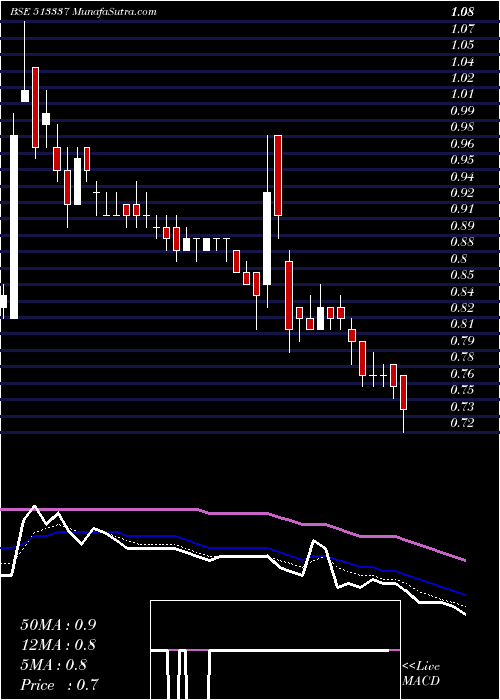Click the 0.98 price axis label

(462, 127)
